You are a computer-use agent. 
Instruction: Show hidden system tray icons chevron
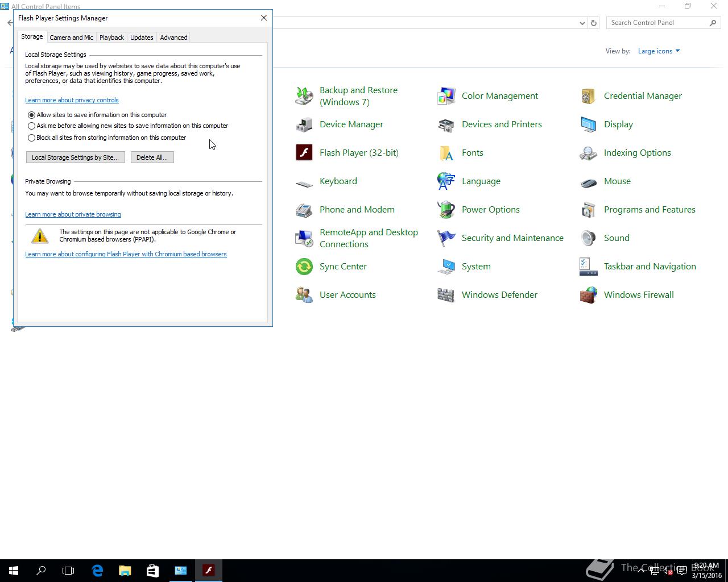(641, 570)
